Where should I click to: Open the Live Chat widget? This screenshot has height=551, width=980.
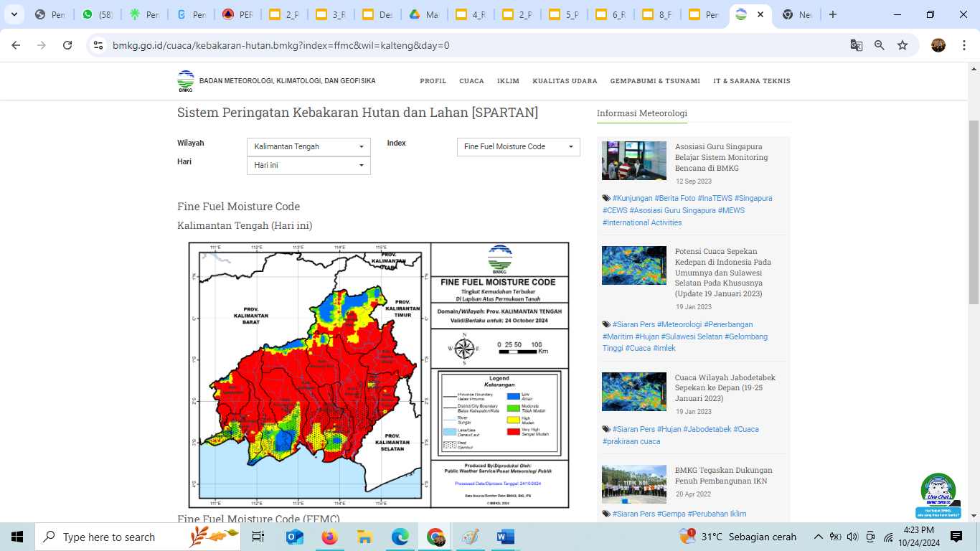938,496
